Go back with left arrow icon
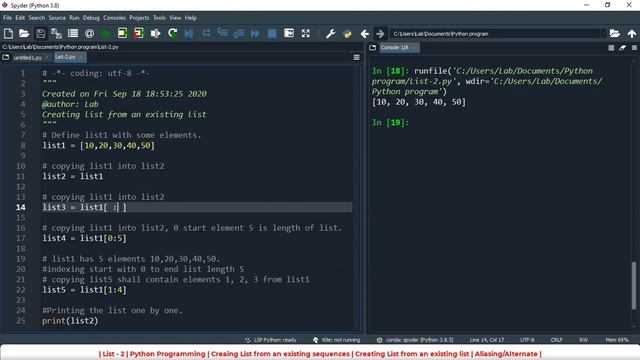 click(x=364, y=33)
